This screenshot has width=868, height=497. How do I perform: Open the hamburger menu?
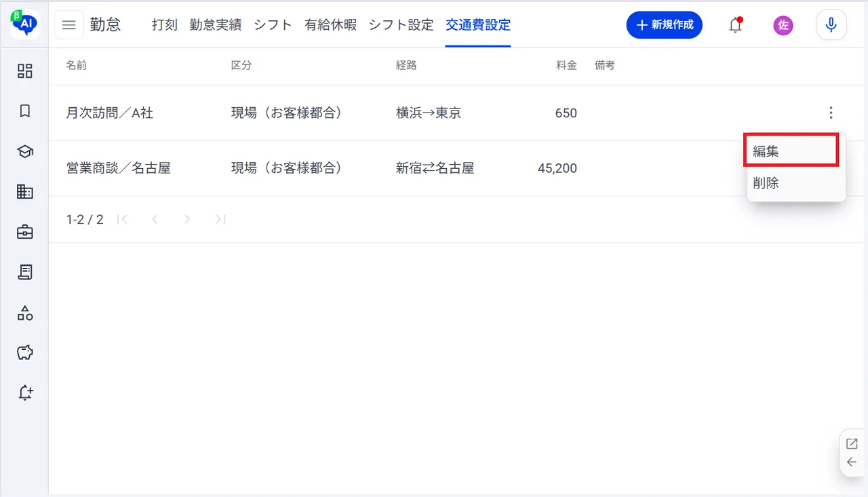(68, 25)
